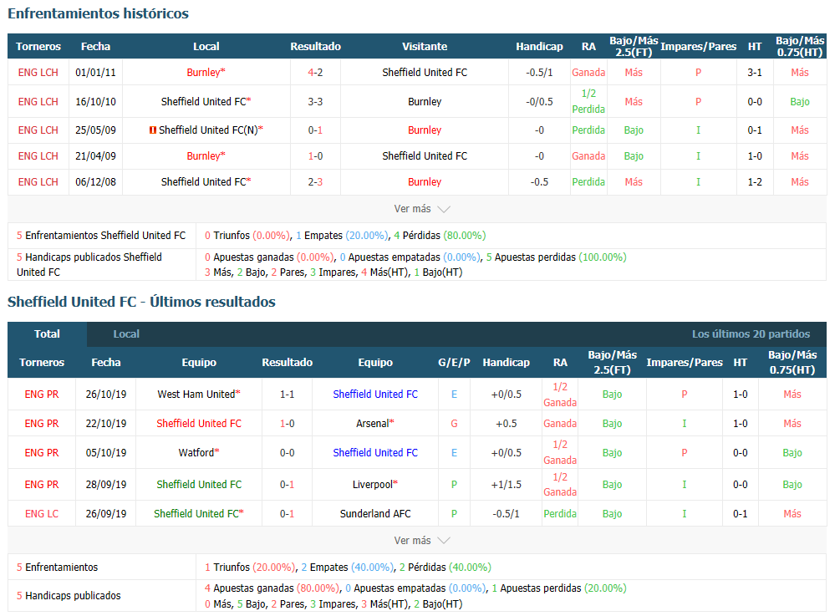The image size is (840, 616).
Task: Click the 0-1 result on 25/05/09
Action: [x=316, y=130]
